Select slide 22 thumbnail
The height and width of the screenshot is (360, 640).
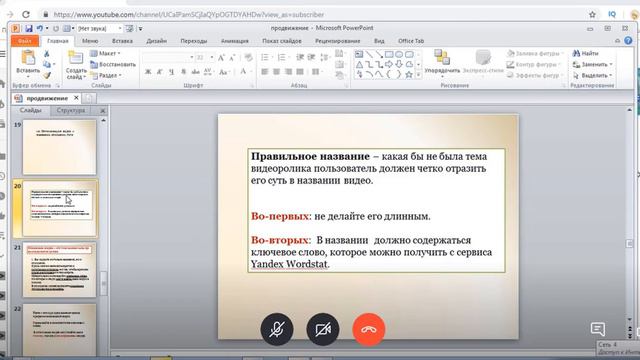click(x=59, y=330)
